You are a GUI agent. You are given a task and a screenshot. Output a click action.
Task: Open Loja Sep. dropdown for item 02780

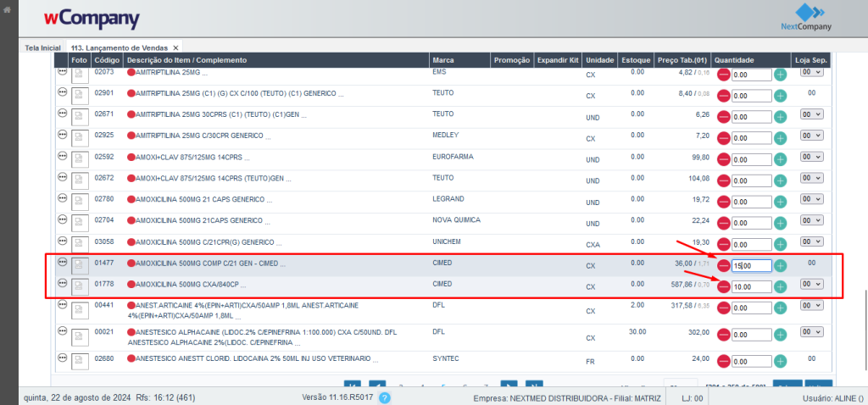click(x=812, y=198)
